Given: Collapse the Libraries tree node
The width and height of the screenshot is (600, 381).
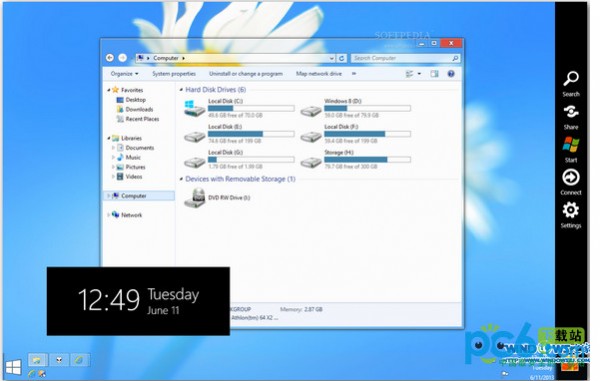Looking at the screenshot, I should 109,138.
